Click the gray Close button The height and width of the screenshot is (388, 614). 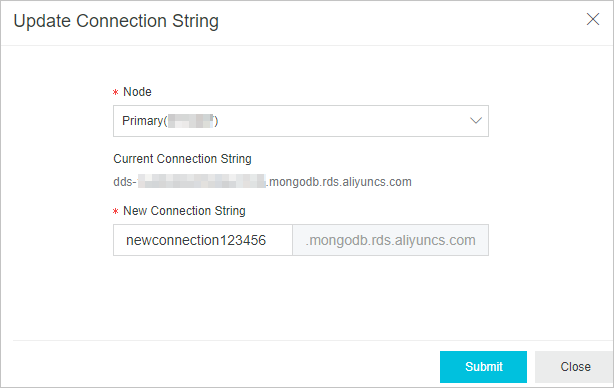(x=574, y=367)
